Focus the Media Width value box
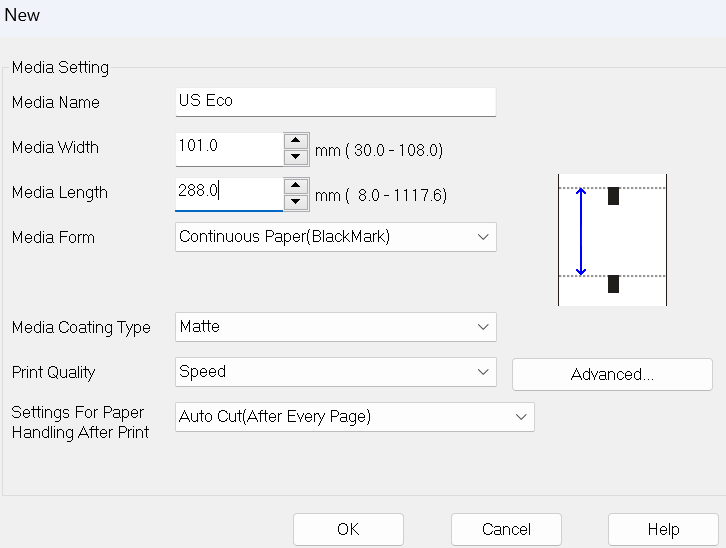The height and width of the screenshot is (548, 726). point(228,147)
